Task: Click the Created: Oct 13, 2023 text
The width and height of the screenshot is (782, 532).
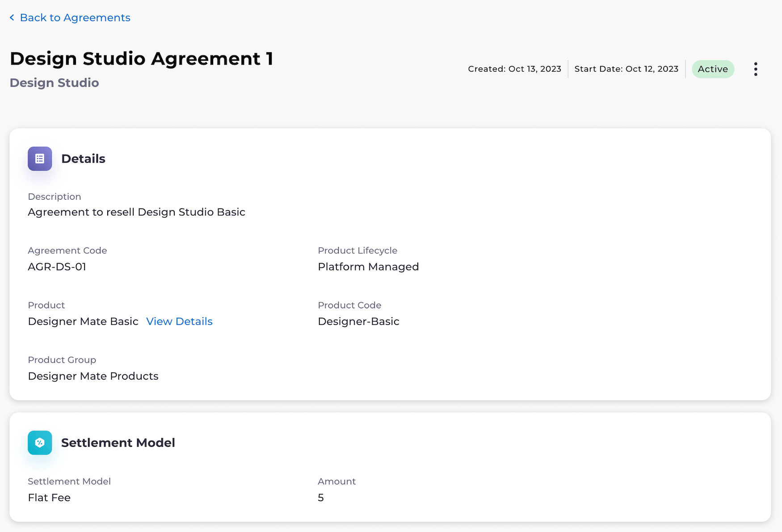Action: tap(514, 69)
